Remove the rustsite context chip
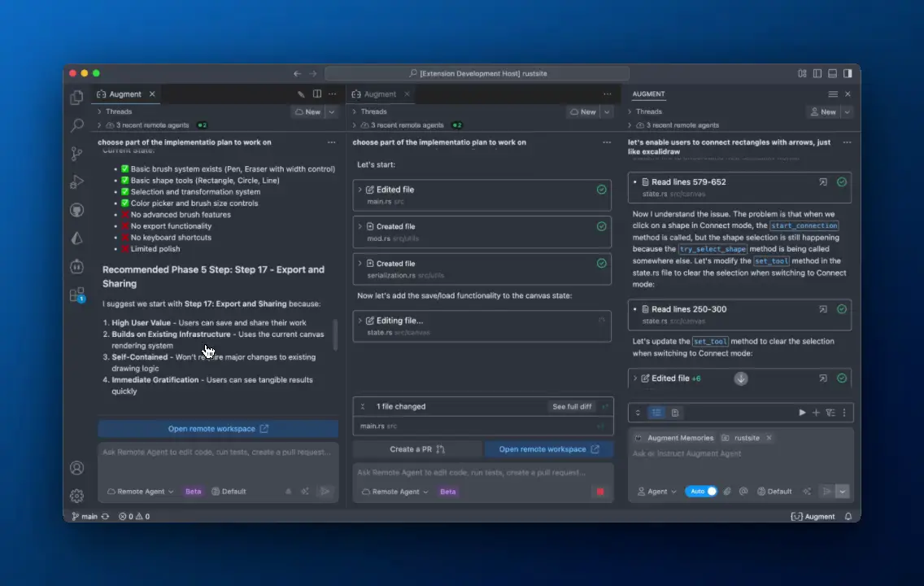Image resolution: width=924 pixels, height=586 pixels. pos(769,438)
